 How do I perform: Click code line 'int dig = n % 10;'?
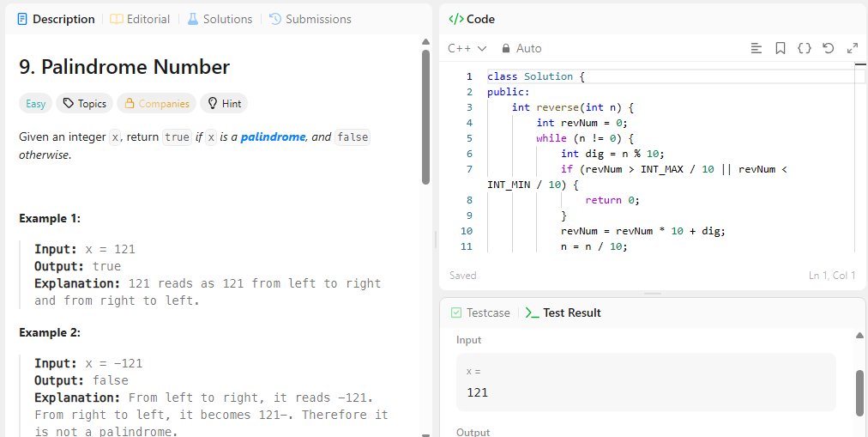(612, 154)
